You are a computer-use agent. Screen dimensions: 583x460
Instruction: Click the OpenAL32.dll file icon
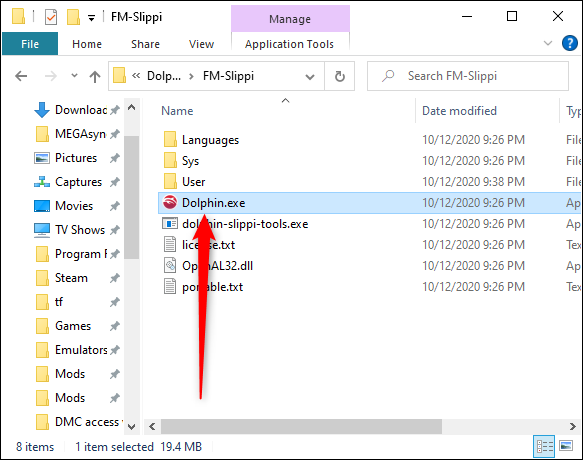[x=170, y=266]
